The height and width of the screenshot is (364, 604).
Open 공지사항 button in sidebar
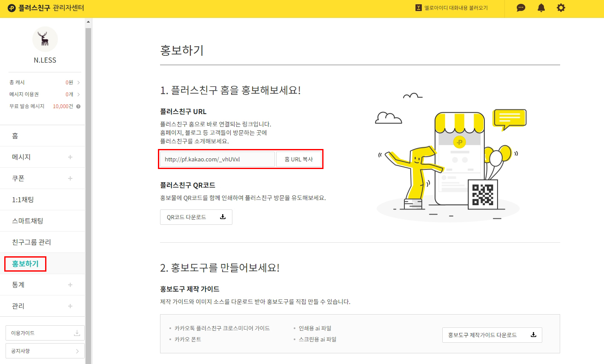click(45, 351)
